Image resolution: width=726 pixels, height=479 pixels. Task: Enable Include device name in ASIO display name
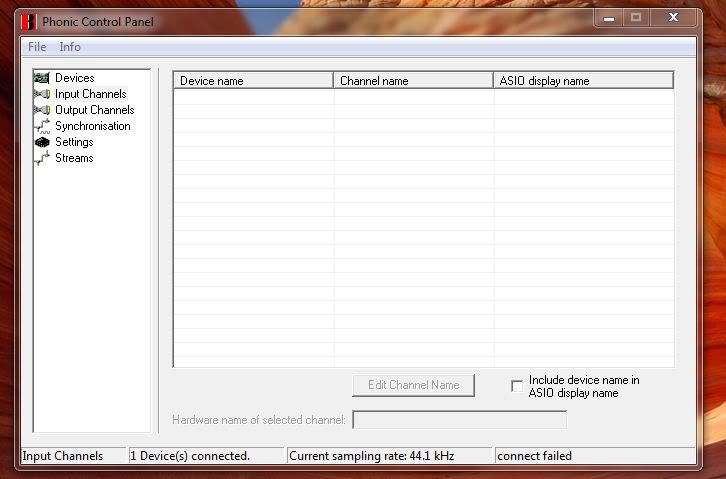coord(517,386)
